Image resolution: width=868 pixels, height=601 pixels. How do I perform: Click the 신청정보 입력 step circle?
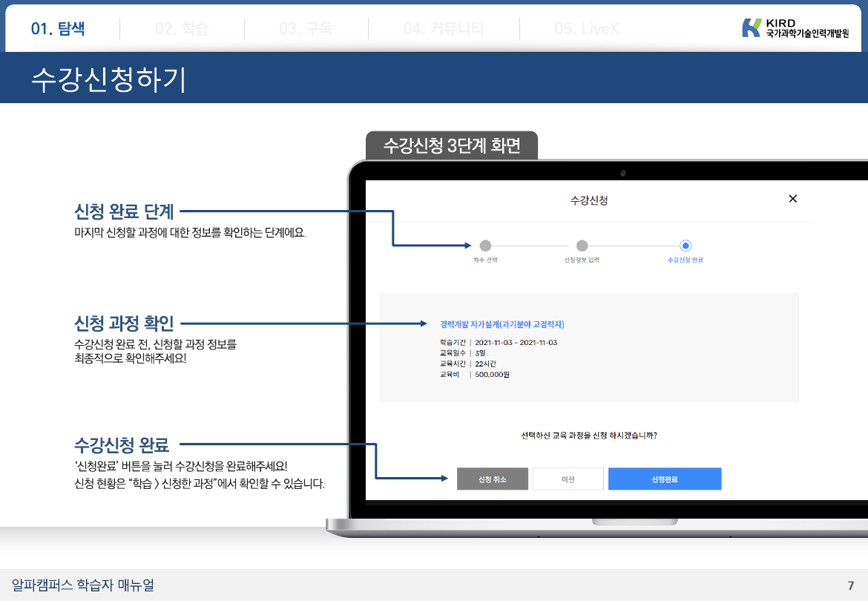tap(582, 246)
